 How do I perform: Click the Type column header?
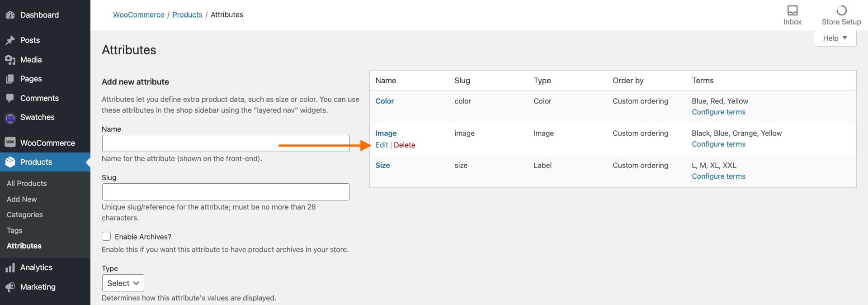542,81
